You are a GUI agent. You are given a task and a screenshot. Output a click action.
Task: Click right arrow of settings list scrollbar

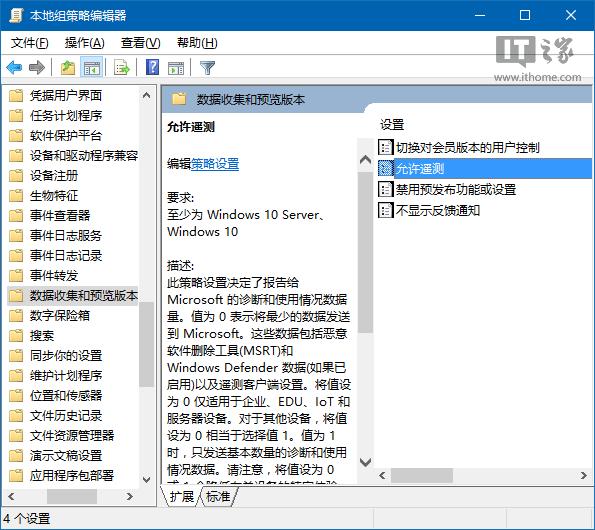(x=584, y=475)
